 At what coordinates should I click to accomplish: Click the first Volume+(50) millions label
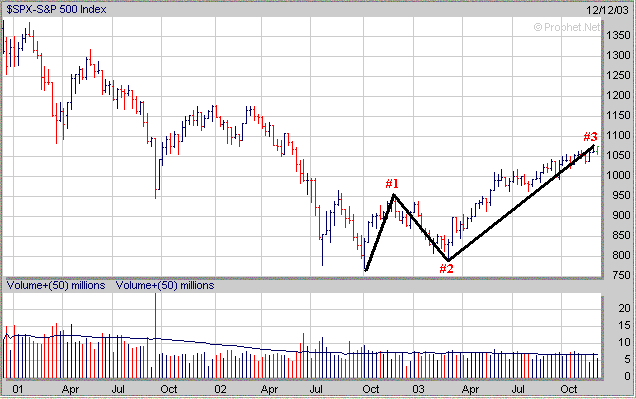click(x=56, y=285)
